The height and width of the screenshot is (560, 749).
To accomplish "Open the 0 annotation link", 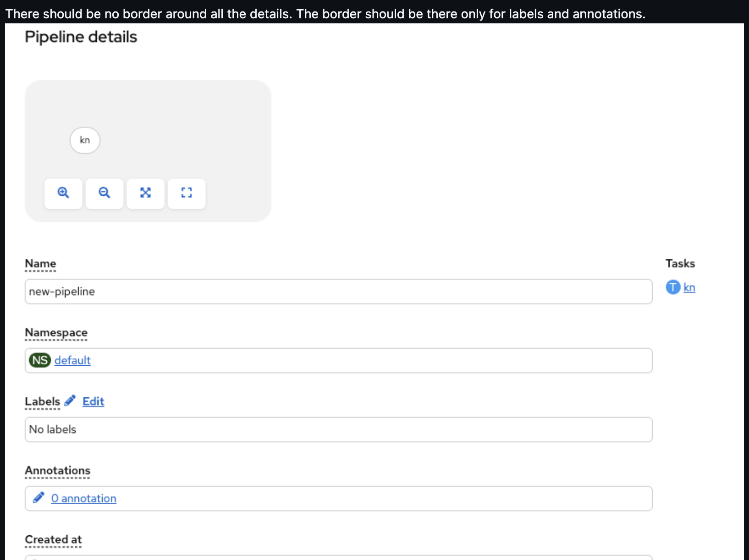I will pos(84,499).
